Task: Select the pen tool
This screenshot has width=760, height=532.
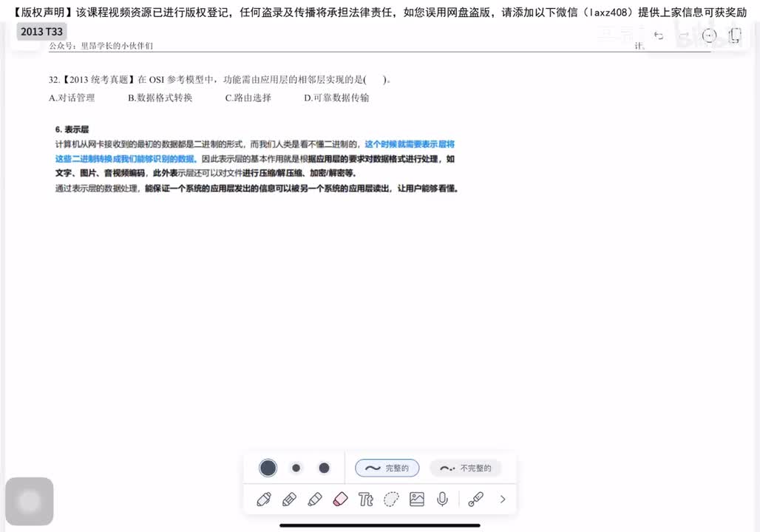Action: click(264, 499)
